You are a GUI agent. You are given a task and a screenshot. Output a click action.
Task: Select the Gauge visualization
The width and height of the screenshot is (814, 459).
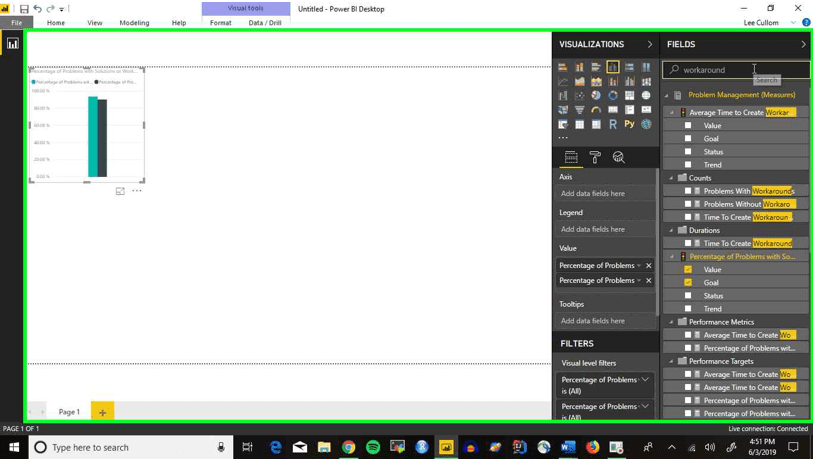tap(596, 110)
